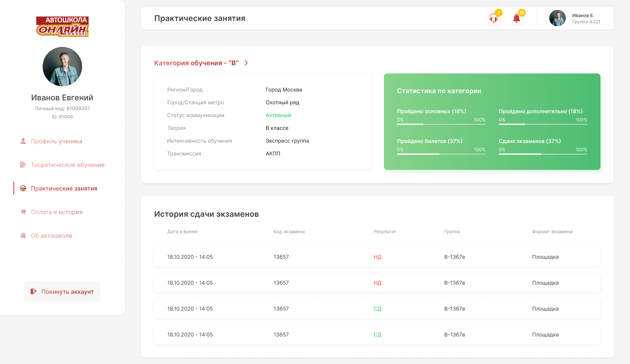The width and height of the screenshot is (630, 364).
Task: Open Об автошколе page
Action: [52, 236]
